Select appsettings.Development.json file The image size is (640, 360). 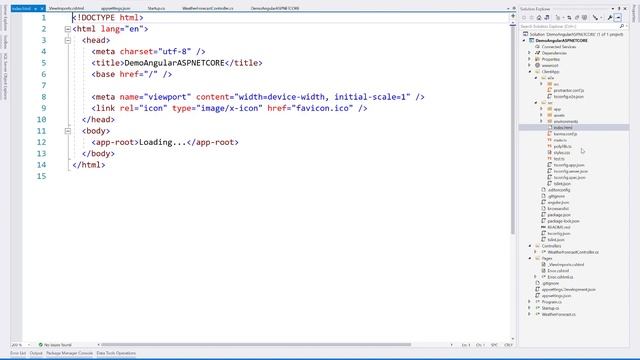click(x=569, y=289)
